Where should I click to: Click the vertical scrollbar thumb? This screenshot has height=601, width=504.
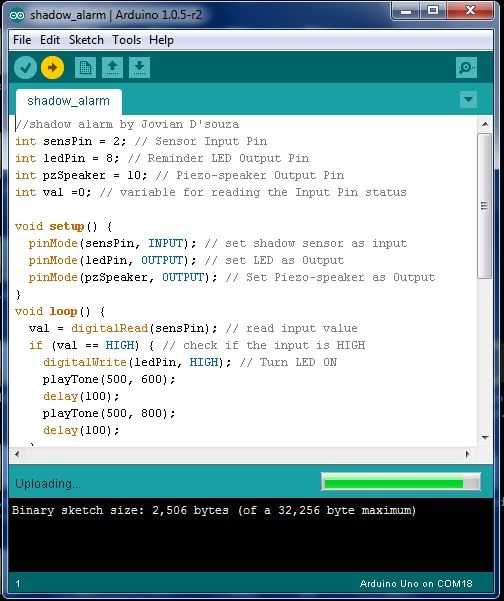(x=485, y=206)
